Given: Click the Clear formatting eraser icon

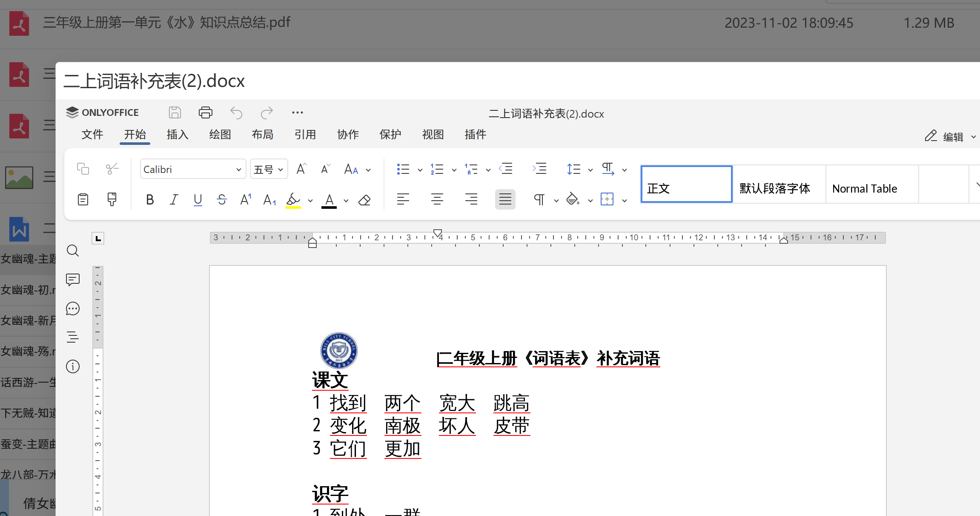Looking at the screenshot, I should (x=364, y=200).
